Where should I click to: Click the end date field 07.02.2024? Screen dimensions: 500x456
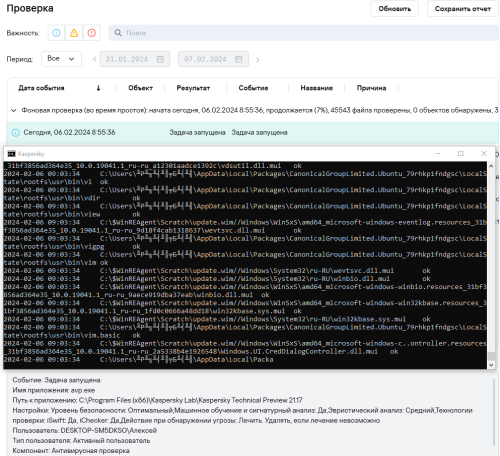(213, 59)
